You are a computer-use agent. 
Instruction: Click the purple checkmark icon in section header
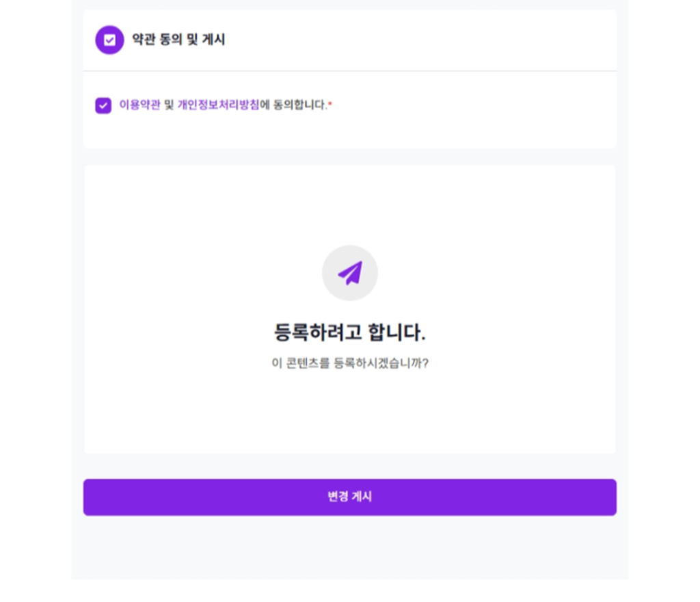[x=109, y=40]
